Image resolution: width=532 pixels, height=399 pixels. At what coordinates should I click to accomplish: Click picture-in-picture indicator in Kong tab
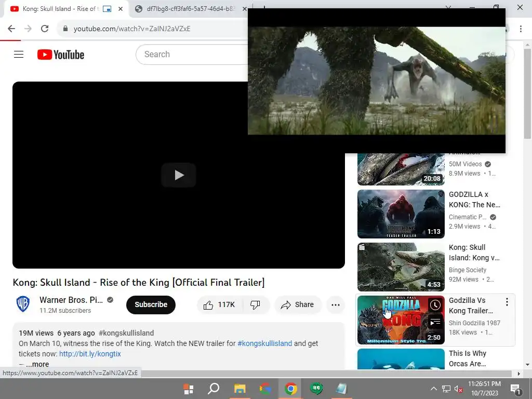[107, 9]
